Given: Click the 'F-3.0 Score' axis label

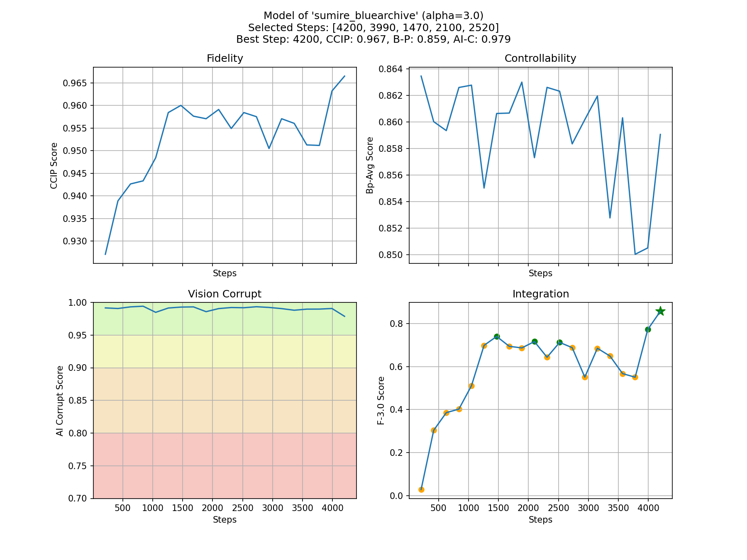Looking at the screenshot, I should 381,401.
